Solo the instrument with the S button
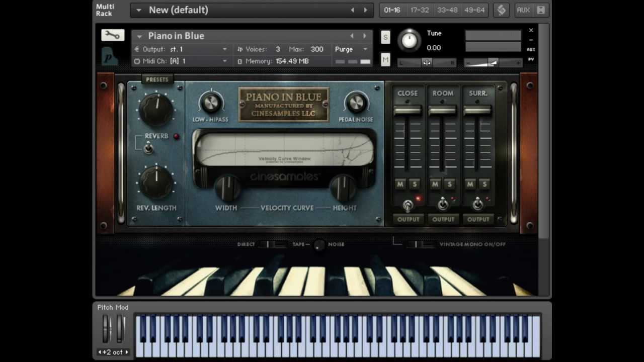 385,37
